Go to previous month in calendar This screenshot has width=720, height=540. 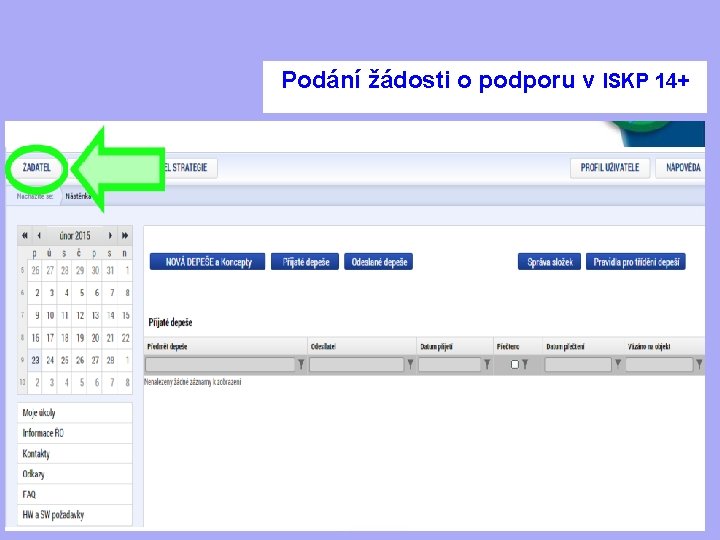[x=39, y=236]
